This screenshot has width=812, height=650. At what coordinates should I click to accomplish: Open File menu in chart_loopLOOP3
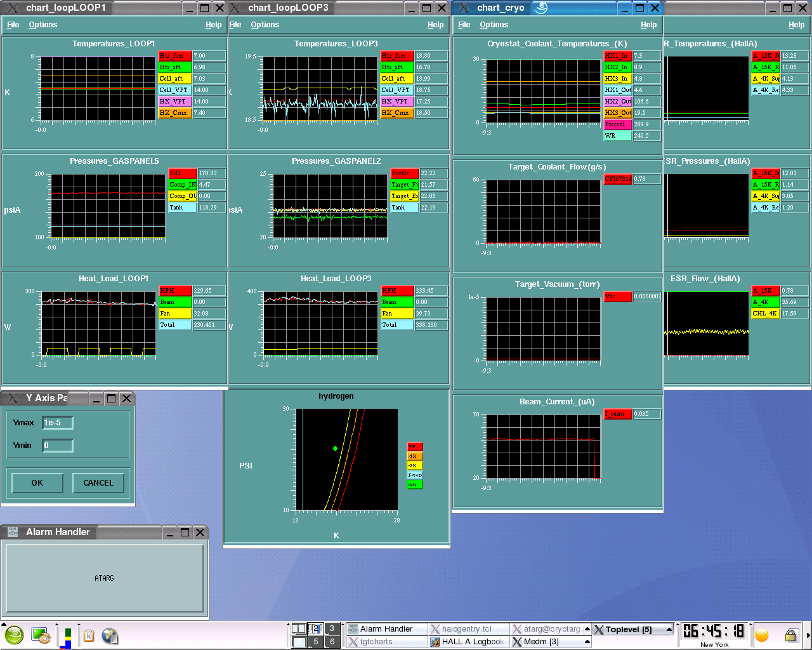235,25
